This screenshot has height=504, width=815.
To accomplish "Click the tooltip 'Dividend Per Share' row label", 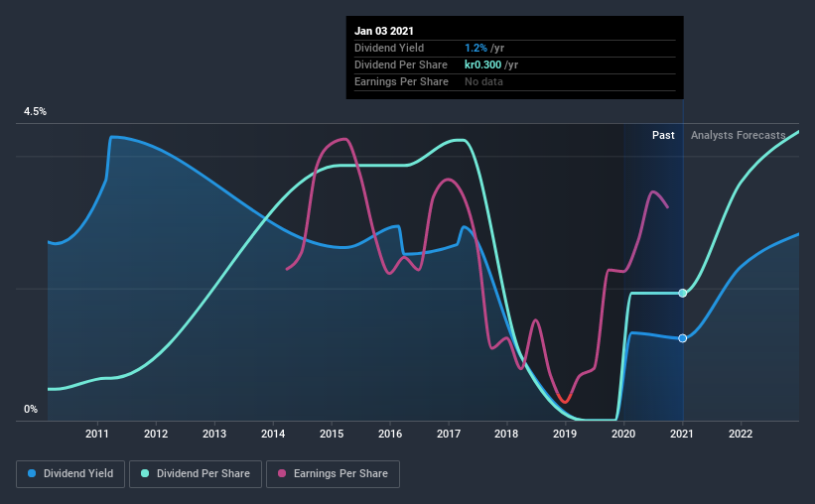I will [401, 64].
